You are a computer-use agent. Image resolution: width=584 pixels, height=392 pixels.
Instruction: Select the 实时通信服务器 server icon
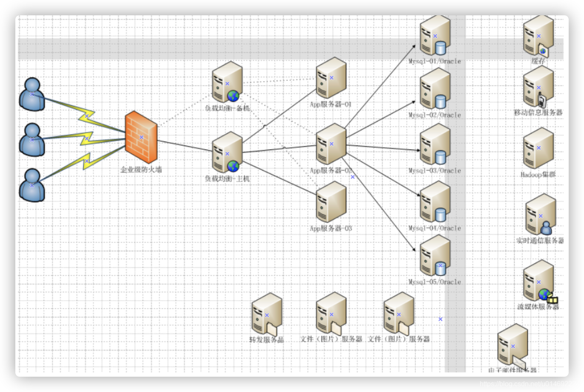point(541,215)
